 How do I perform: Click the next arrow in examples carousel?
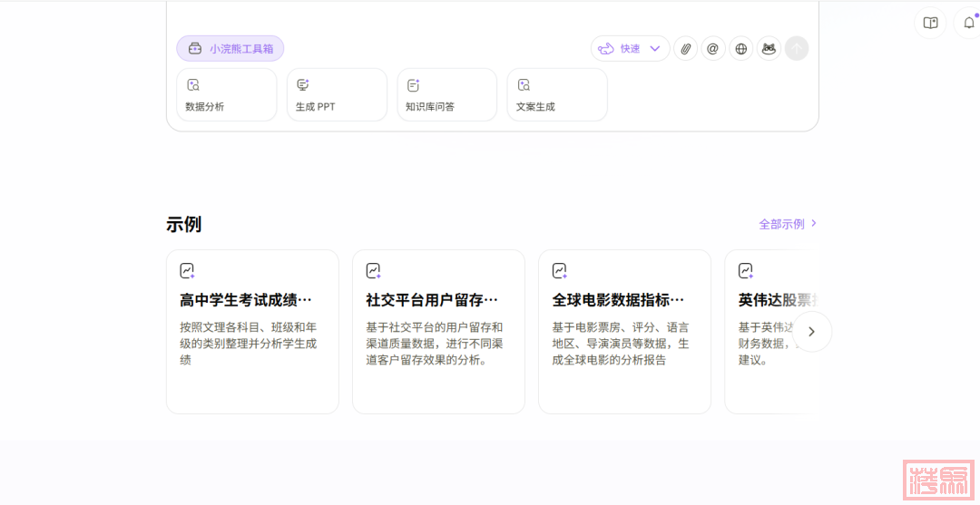[811, 332]
